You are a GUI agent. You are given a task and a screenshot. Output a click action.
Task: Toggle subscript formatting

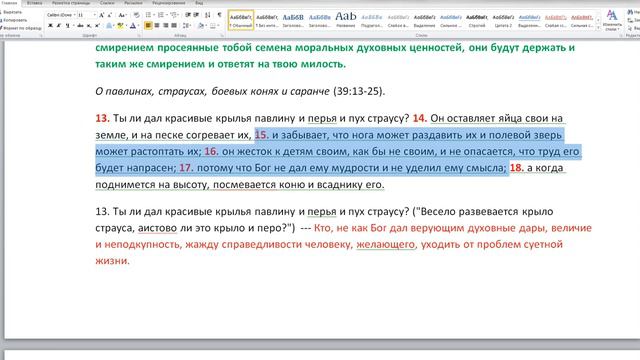click(89, 26)
